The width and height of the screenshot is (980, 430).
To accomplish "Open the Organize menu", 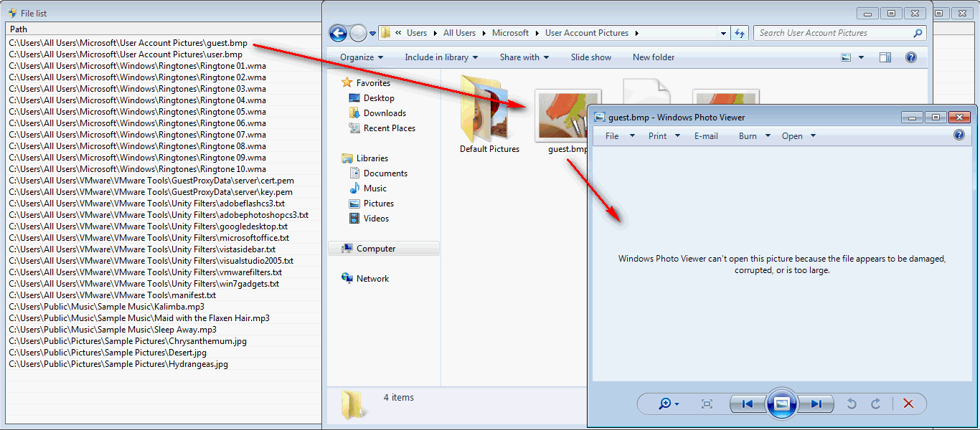I will tap(362, 57).
